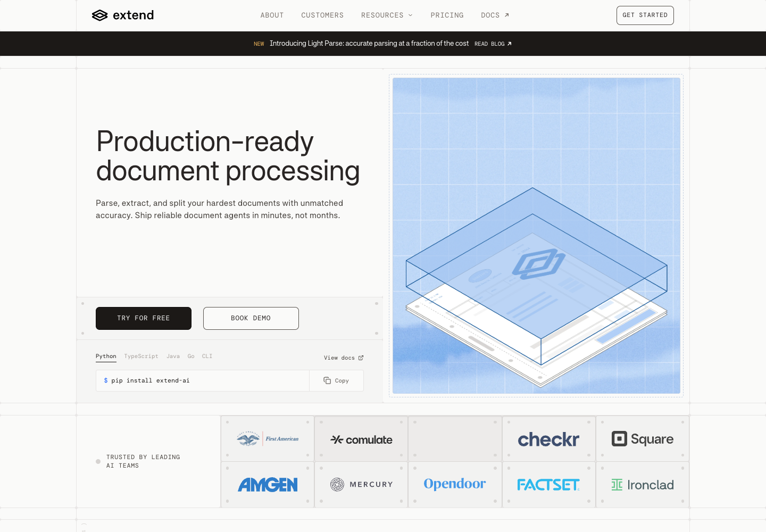766x532 pixels.
Task: Click the Docs external arrow icon
Action: pos(506,15)
